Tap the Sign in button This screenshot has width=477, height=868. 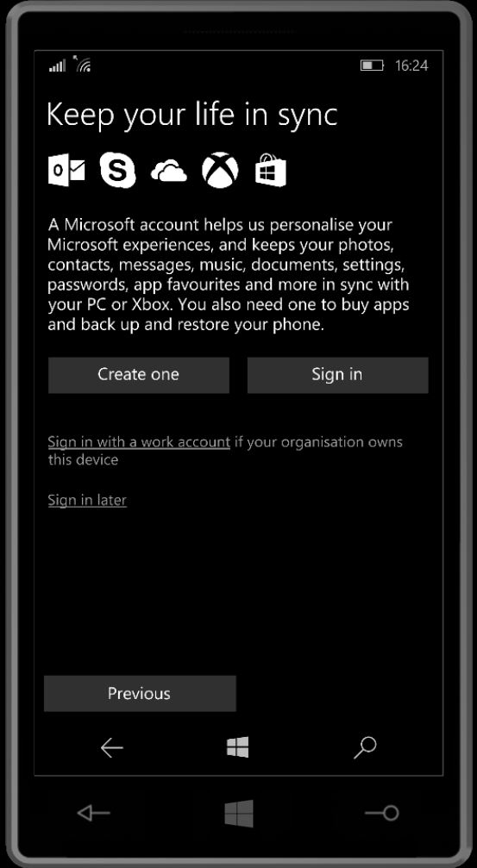coord(337,375)
